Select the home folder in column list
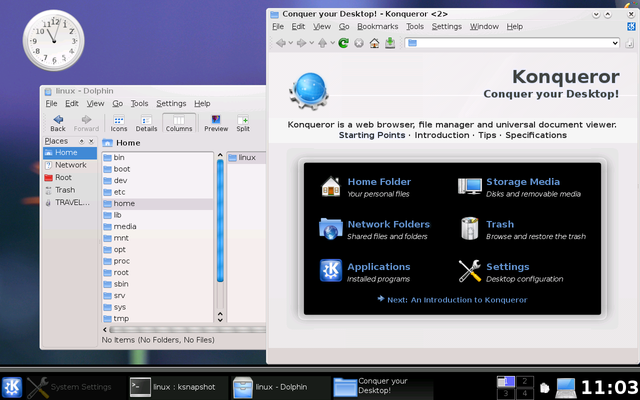This screenshot has height=400, width=640. point(158,204)
